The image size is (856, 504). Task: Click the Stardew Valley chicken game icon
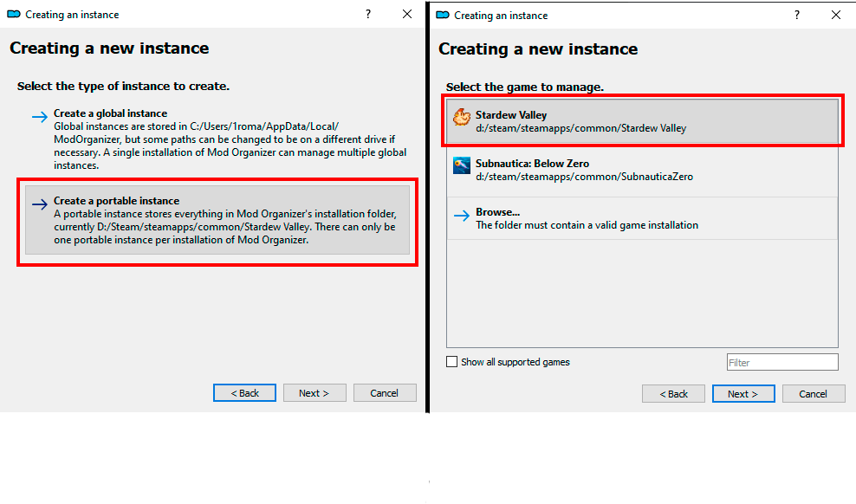461,117
